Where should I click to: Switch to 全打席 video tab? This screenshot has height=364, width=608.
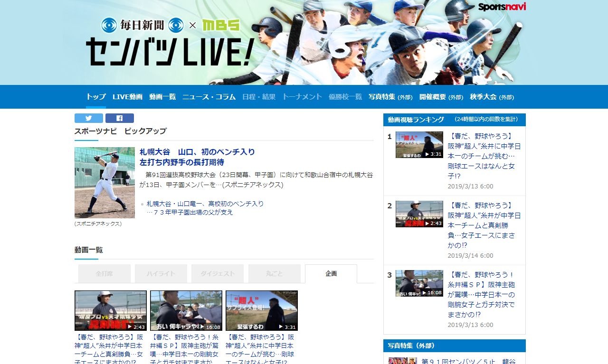pyautogui.click(x=104, y=274)
